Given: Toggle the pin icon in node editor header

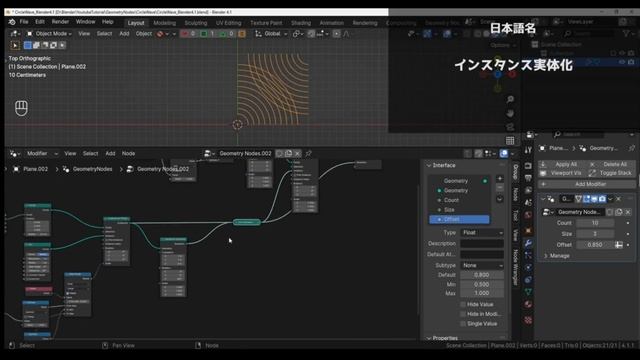Looking at the screenshot, I should point(309,153).
